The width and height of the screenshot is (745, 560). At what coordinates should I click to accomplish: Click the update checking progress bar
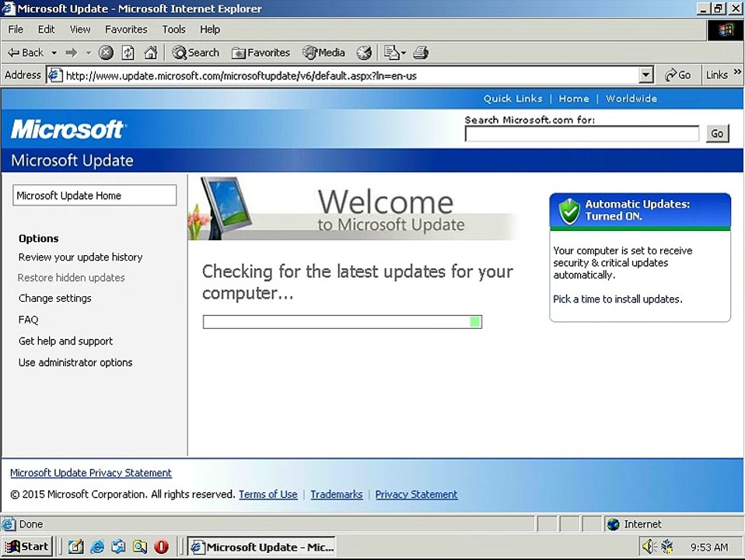342,322
